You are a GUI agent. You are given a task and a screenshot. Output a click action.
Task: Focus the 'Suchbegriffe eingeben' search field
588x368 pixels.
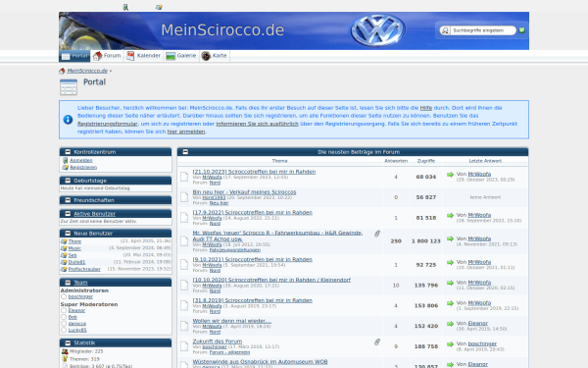click(482, 30)
